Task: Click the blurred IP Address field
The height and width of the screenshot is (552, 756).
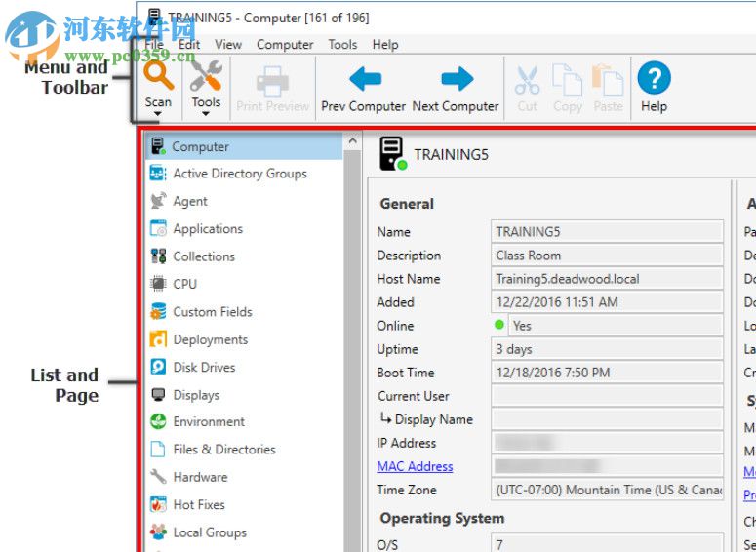Action: click(x=607, y=443)
